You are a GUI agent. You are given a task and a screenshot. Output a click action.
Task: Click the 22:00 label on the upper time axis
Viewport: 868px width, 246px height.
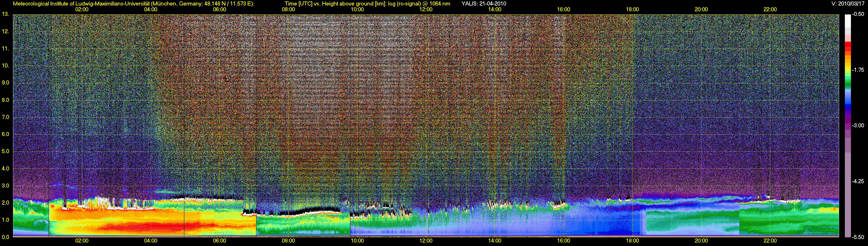[x=770, y=10]
